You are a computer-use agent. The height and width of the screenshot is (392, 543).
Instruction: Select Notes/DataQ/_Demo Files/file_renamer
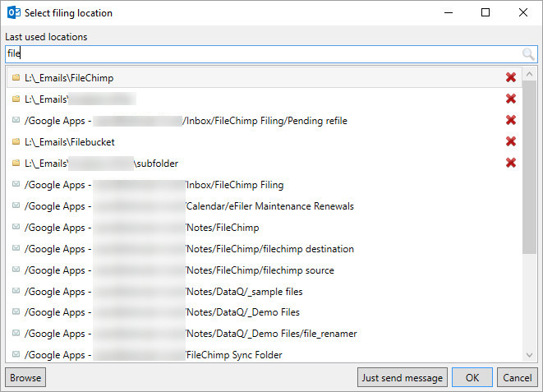(264, 334)
